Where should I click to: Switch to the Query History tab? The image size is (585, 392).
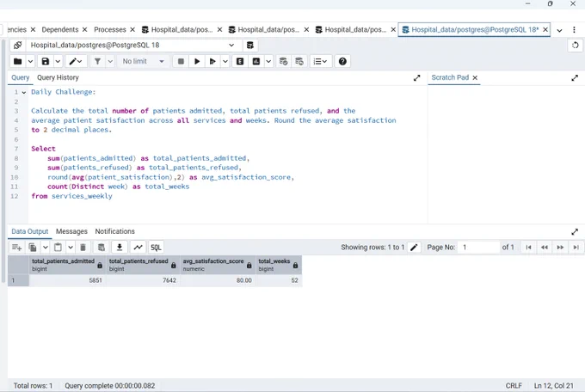point(58,77)
